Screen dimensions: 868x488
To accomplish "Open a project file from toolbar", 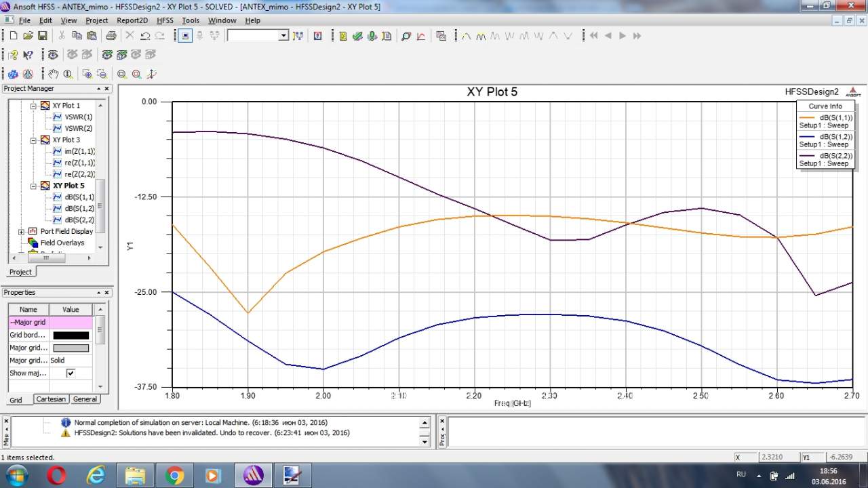I will pyautogui.click(x=28, y=36).
